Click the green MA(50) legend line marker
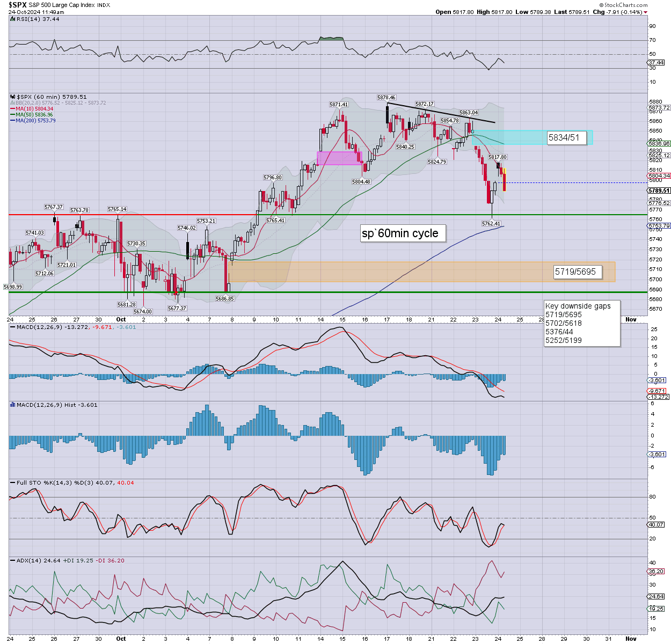Image resolution: width=671 pixels, height=644 pixels. pos(13,115)
